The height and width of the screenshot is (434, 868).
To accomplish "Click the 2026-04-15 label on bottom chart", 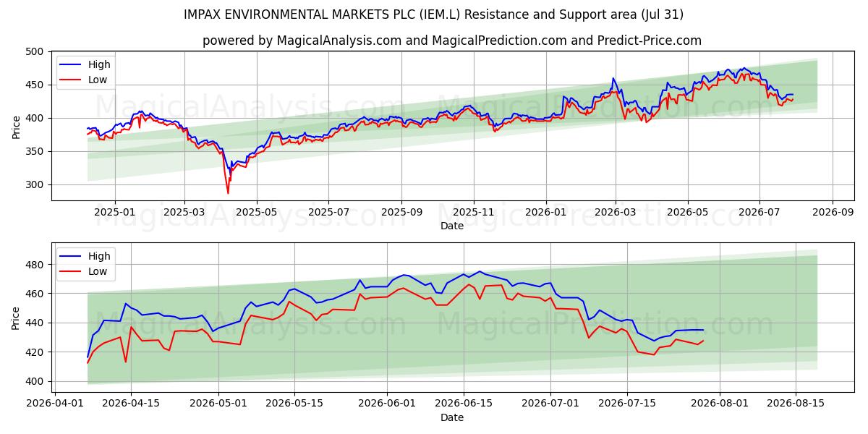I will coord(131,404).
